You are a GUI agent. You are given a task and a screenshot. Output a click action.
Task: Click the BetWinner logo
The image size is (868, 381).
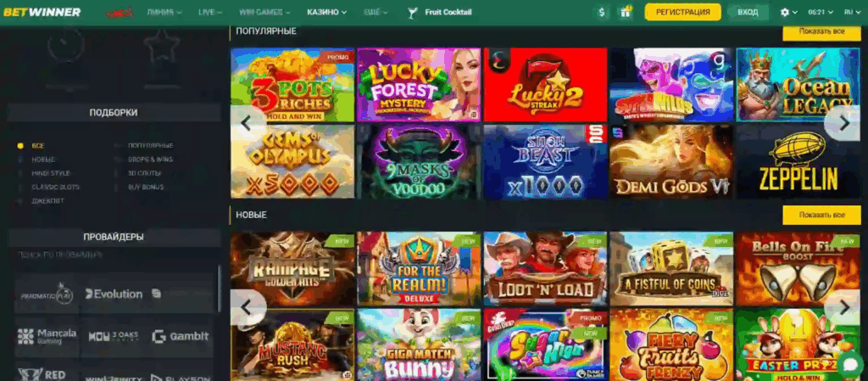[42, 12]
